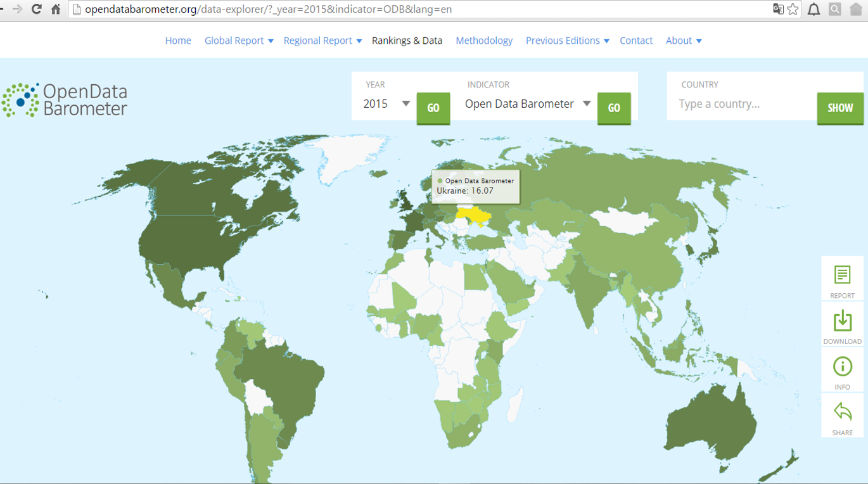Expand the Previous Editions menu
This screenshot has height=484, width=868.
point(567,41)
